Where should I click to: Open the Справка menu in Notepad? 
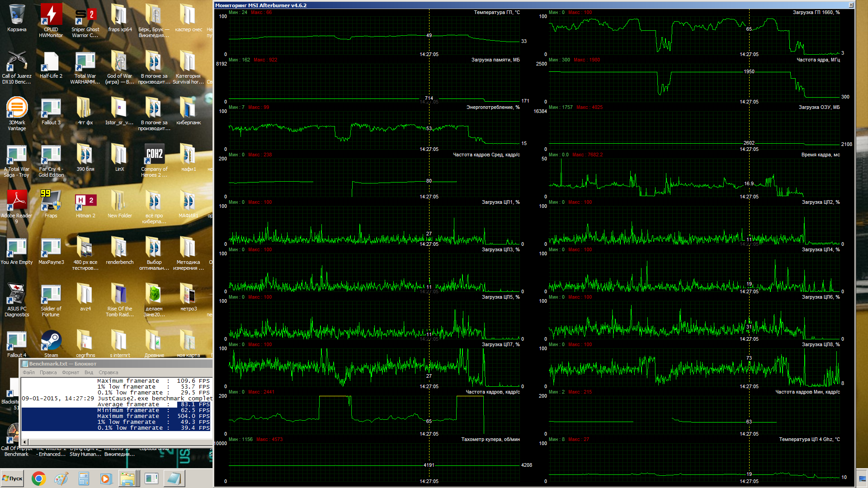(x=108, y=372)
